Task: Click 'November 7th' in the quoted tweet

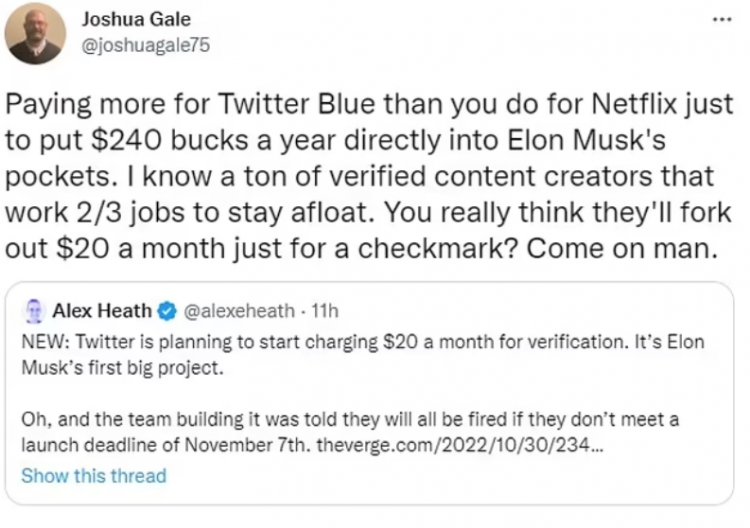Action: click(244, 445)
